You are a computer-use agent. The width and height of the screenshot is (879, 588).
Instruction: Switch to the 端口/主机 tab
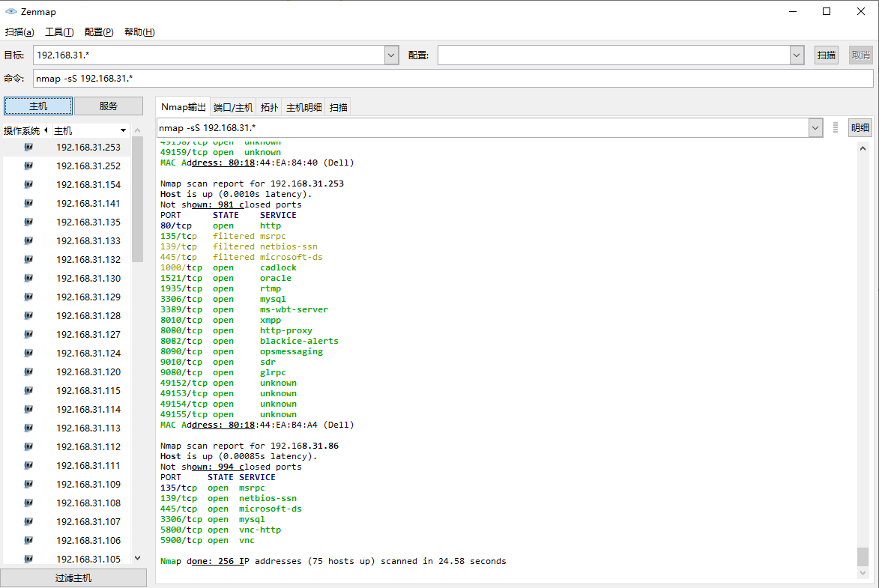tap(233, 107)
